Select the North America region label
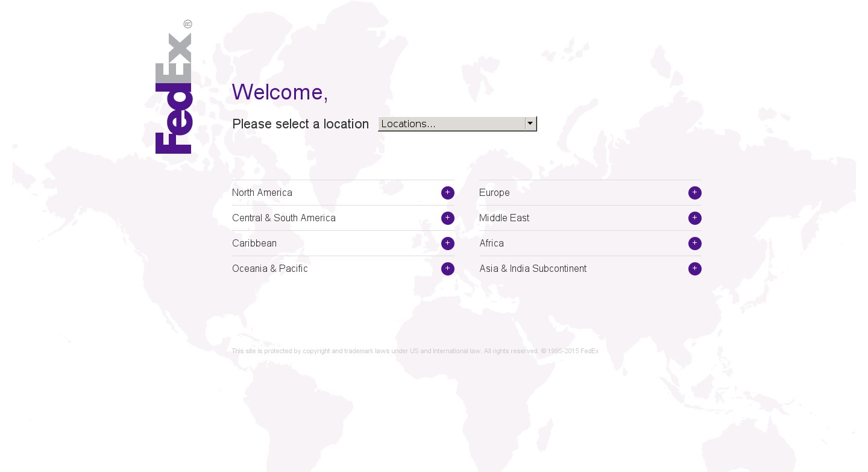This screenshot has height=472, width=868. point(262,193)
